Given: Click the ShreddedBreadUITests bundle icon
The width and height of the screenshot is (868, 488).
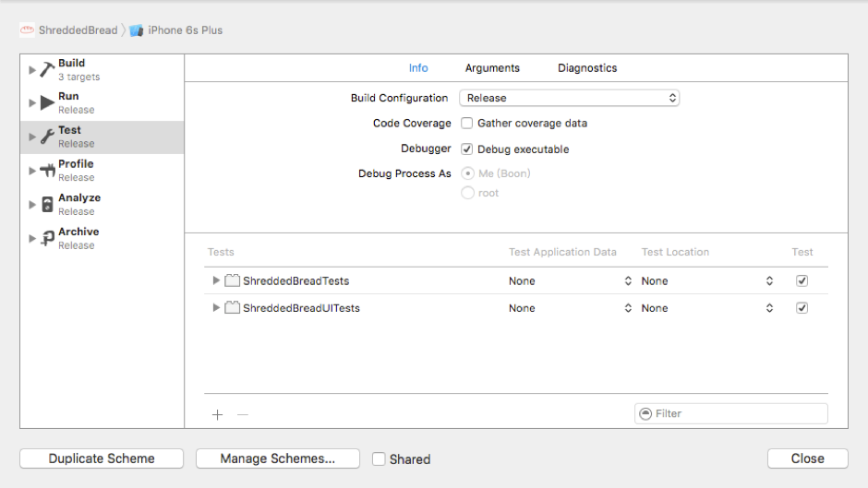Looking at the screenshot, I should point(232,307).
